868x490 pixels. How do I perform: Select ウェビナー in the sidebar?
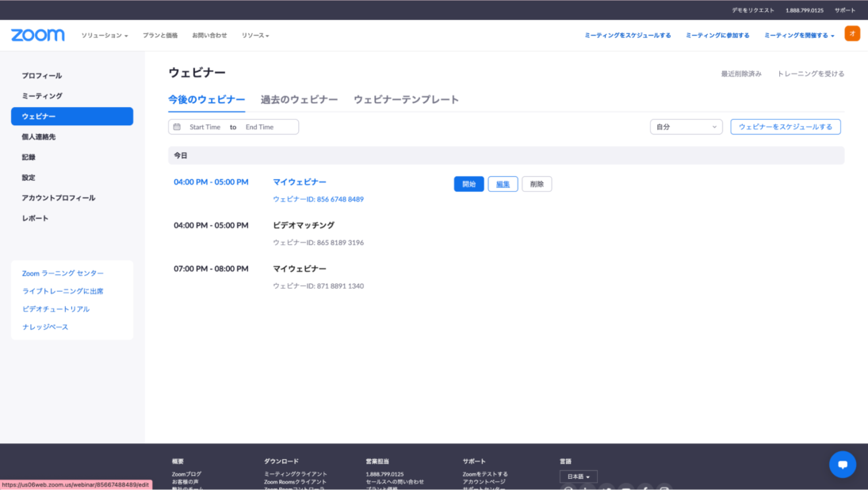point(72,117)
